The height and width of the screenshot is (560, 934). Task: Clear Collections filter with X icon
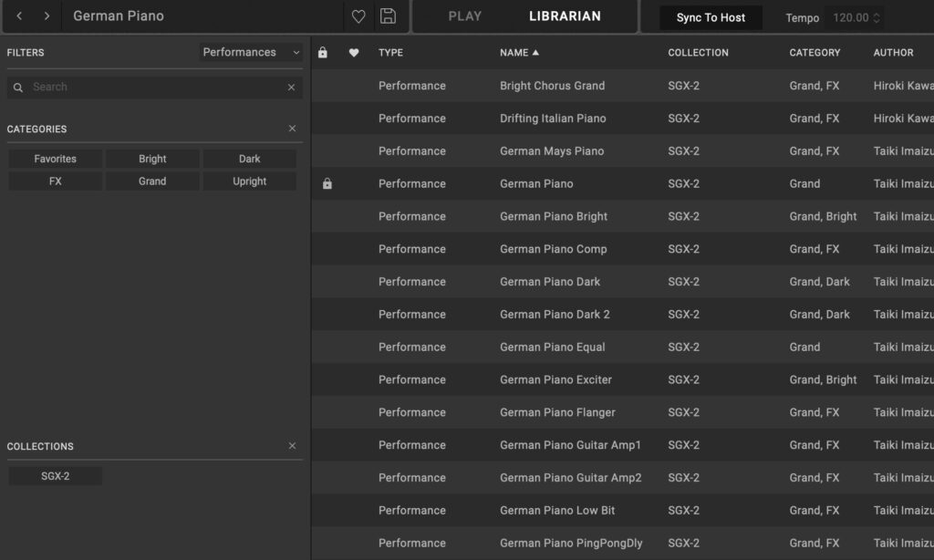(x=292, y=446)
